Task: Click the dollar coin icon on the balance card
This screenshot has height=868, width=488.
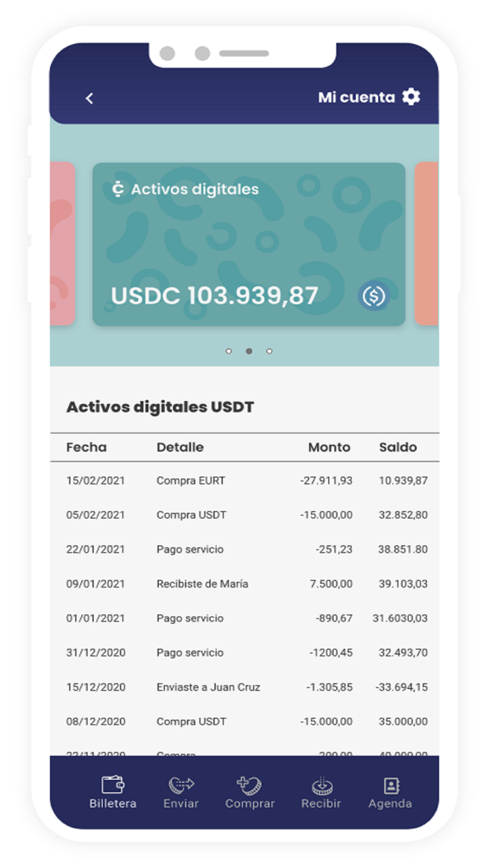Action: (x=374, y=296)
